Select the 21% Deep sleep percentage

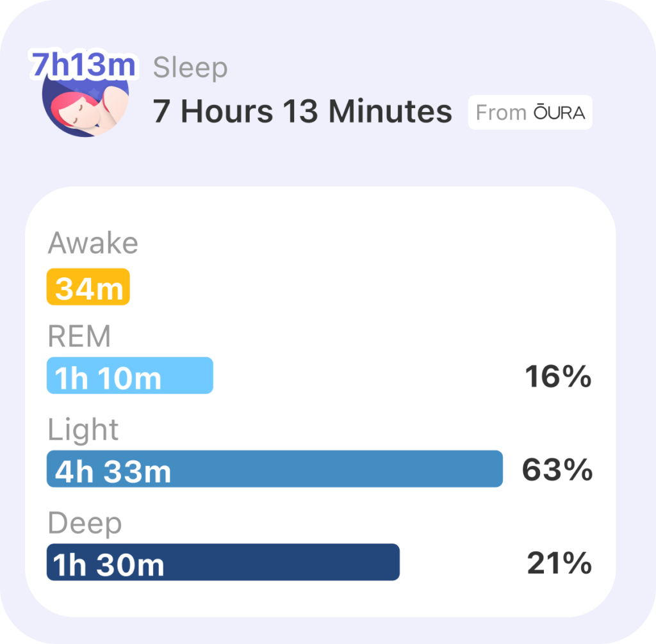pos(559,563)
